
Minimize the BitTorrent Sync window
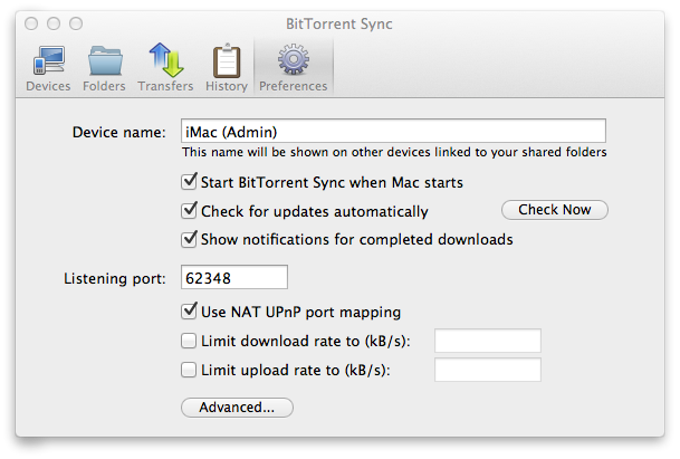click(x=54, y=23)
